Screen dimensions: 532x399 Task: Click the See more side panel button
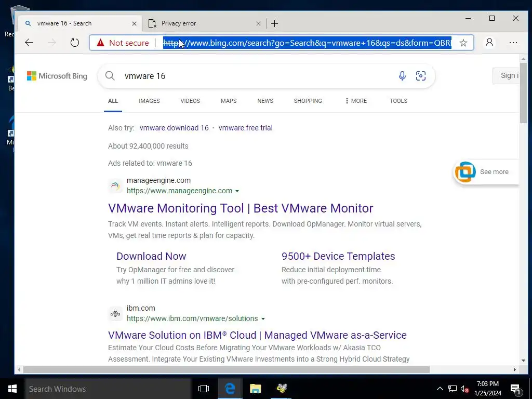pyautogui.click(x=486, y=171)
